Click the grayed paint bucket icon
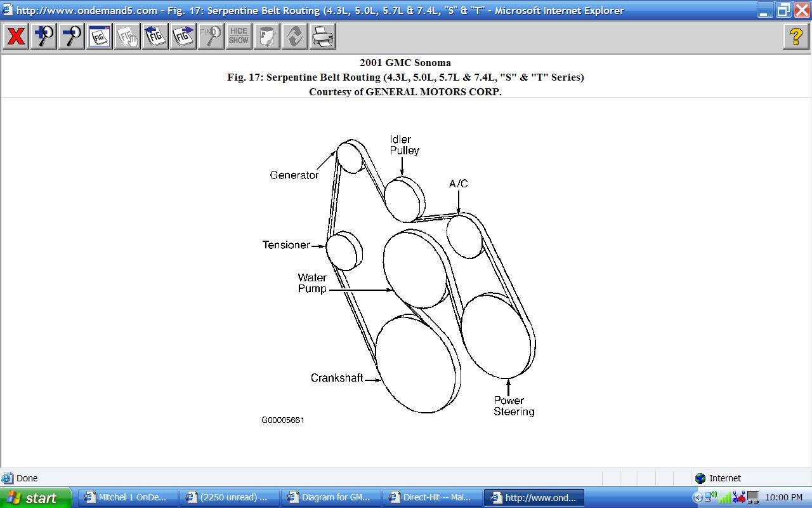 click(267, 36)
